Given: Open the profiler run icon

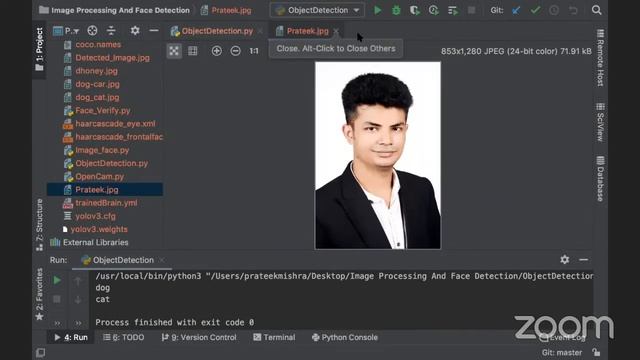Looking at the screenshot, I should click(x=433, y=10).
